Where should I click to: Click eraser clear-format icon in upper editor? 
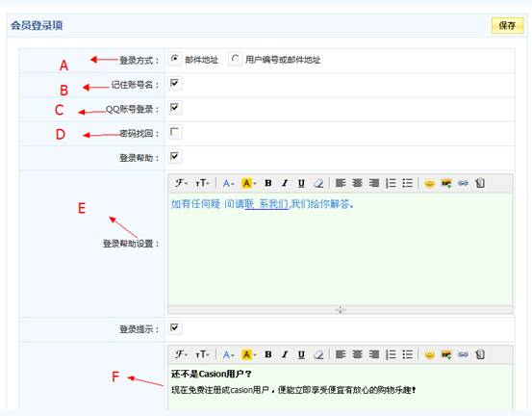click(x=318, y=183)
